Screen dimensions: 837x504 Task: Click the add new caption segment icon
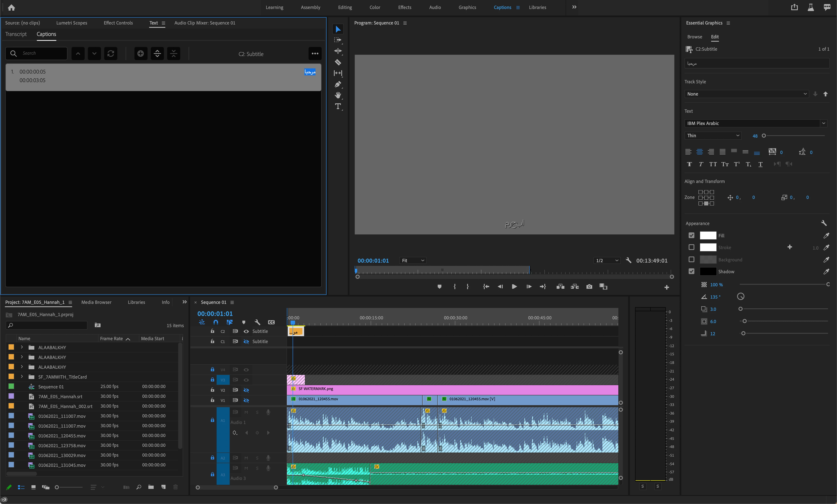141,54
